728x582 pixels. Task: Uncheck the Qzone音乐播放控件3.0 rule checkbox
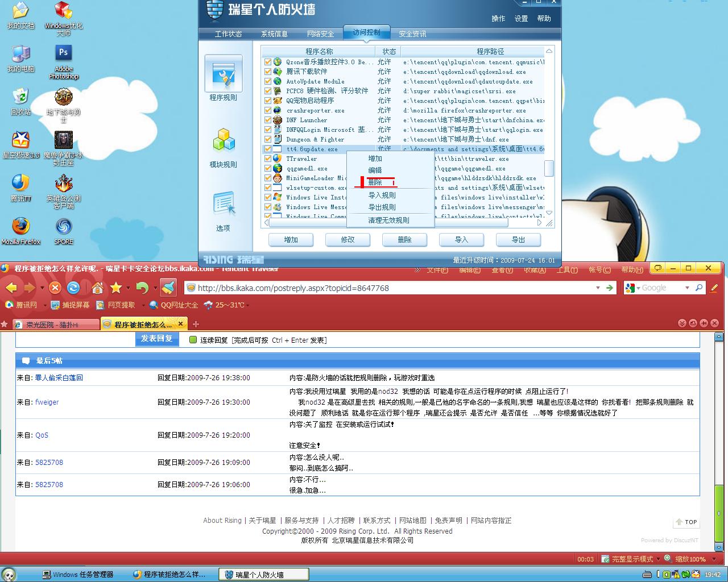pyautogui.click(x=268, y=62)
